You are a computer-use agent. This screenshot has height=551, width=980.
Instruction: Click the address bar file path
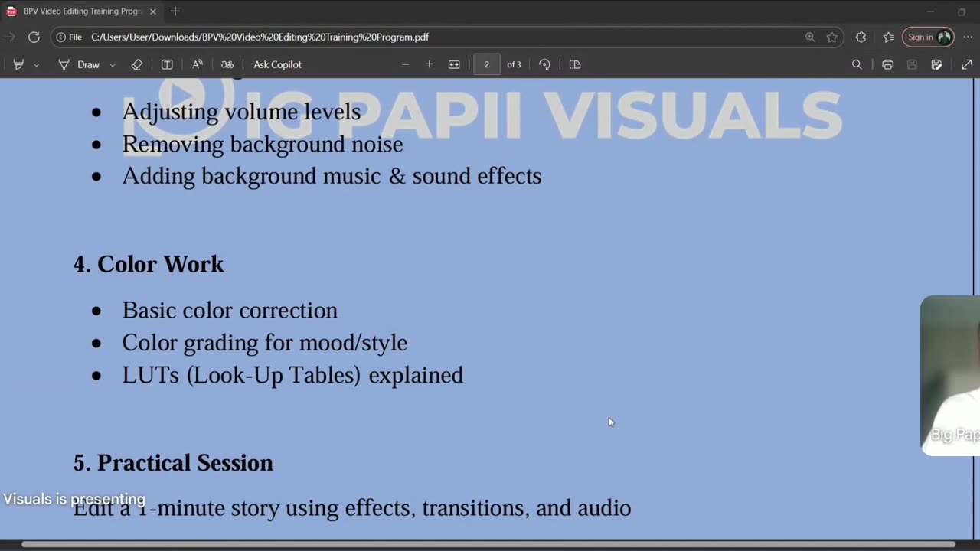tap(260, 37)
